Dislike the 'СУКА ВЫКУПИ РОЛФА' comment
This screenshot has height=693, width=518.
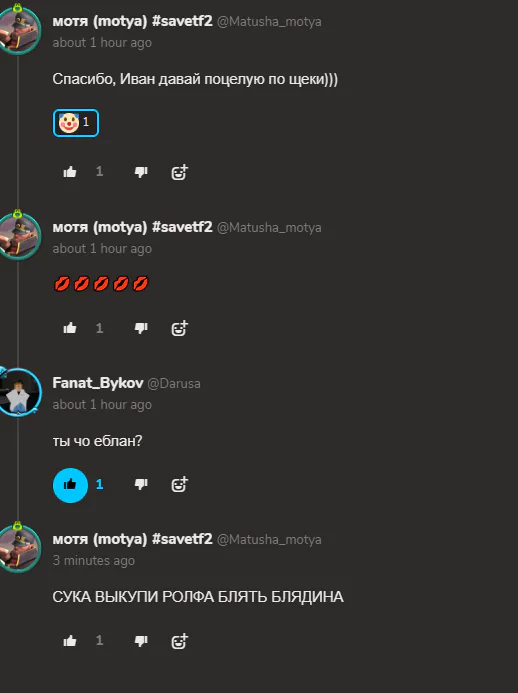(x=141, y=641)
